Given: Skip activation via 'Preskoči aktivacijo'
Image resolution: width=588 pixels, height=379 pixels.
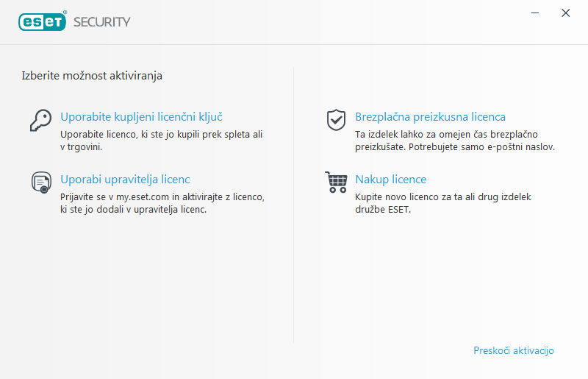Looking at the screenshot, I should pos(513,351).
